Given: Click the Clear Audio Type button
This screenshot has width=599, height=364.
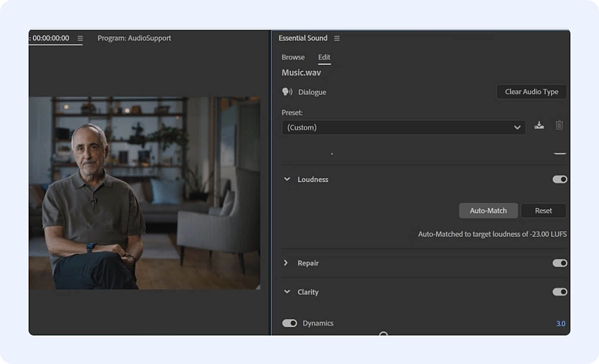Looking at the screenshot, I should 531,92.
